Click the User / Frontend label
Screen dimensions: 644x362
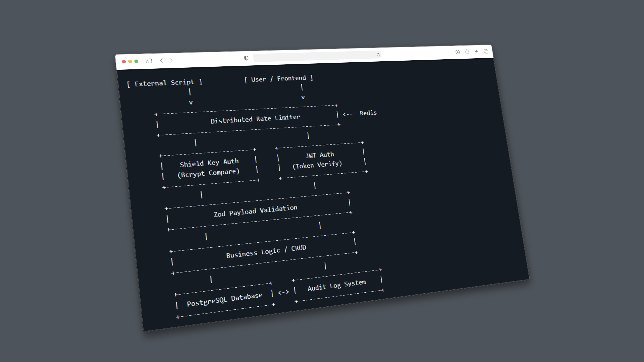tap(279, 78)
